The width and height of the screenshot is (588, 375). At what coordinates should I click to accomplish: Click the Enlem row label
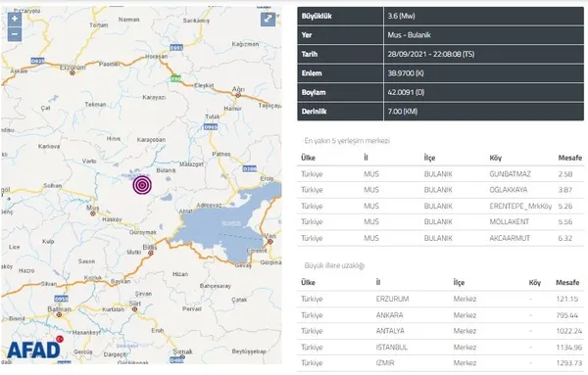[312, 73]
